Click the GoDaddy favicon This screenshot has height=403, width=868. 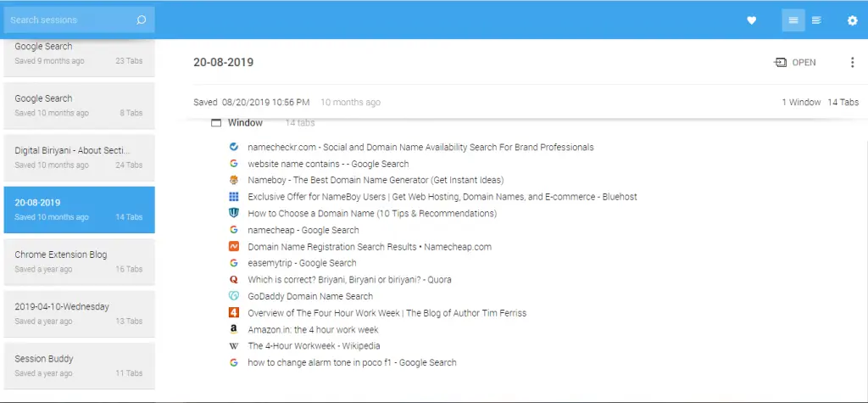[234, 296]
